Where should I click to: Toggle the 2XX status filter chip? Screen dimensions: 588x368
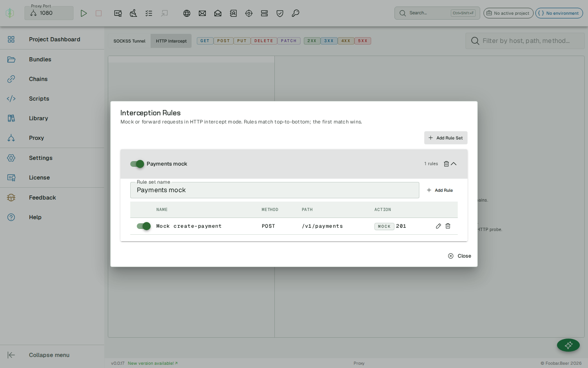click(312, 41)
